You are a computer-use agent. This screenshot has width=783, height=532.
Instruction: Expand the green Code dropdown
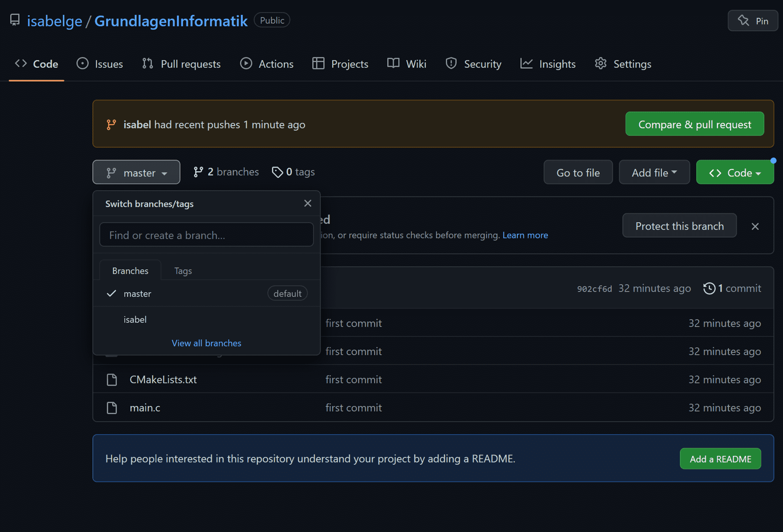coord(734,172)
